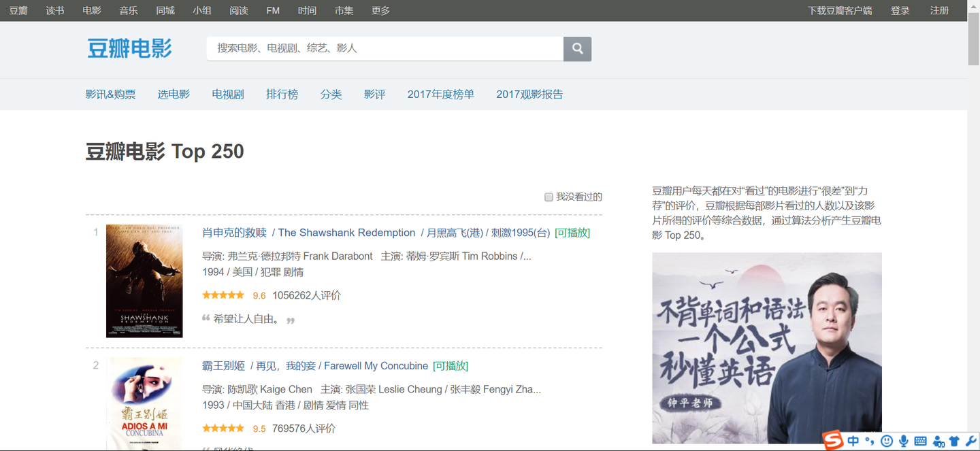Click [可播放] next to 霸王别姬

pyautogui.click(x=451, y=366)
